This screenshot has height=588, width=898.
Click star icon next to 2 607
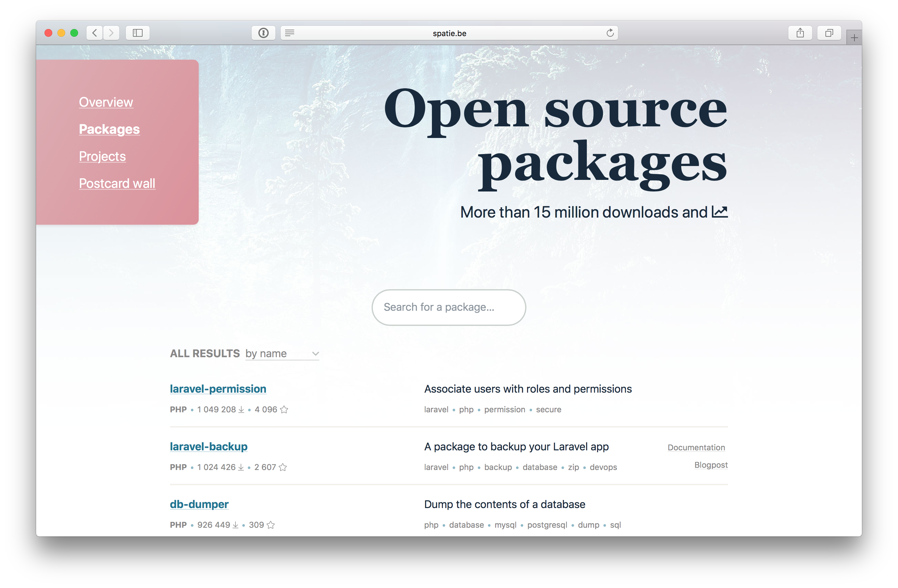[x=283, y=467]
